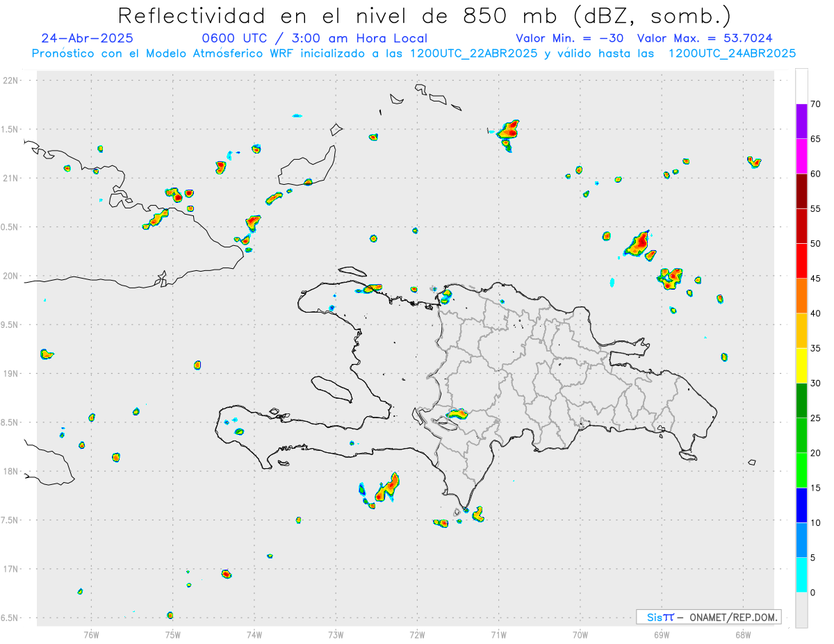Image resolution: width=834 pixels, height=644 pixels.
Task: Click the colorbar label '30'
Action: 815,383
